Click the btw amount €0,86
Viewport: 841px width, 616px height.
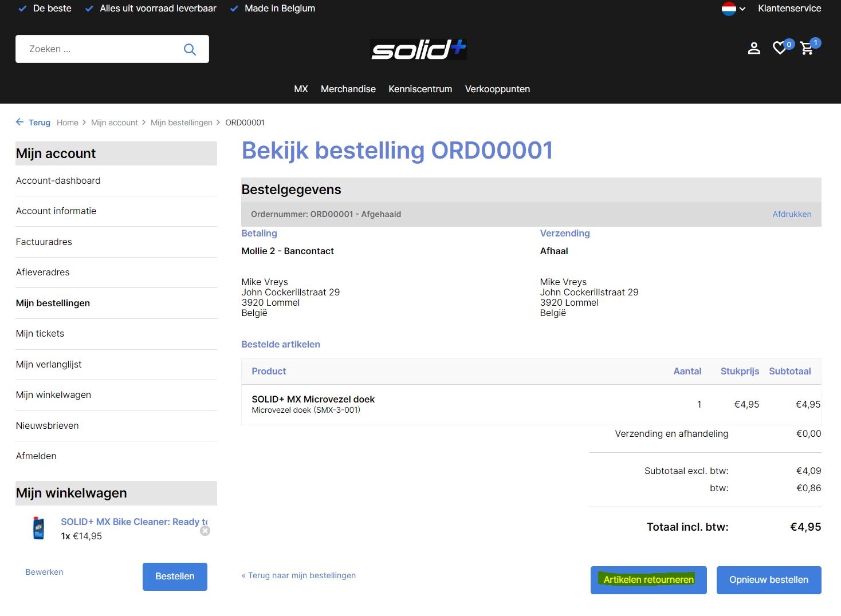(808, 488)
